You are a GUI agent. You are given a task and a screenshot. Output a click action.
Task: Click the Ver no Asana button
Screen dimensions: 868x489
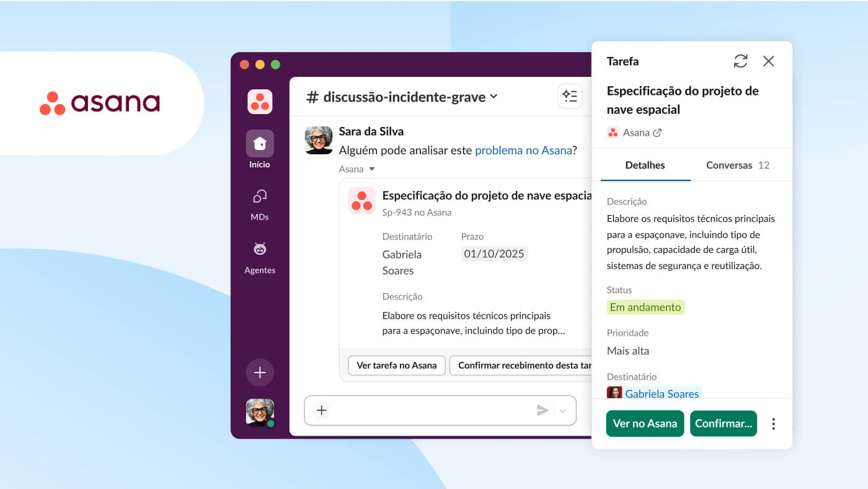coord(645,423)
